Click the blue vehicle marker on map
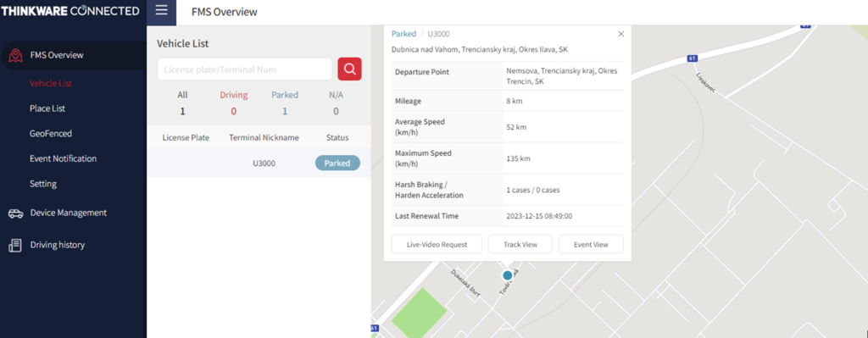The height and width of the screenshot is (338, 868). [507, 275]
